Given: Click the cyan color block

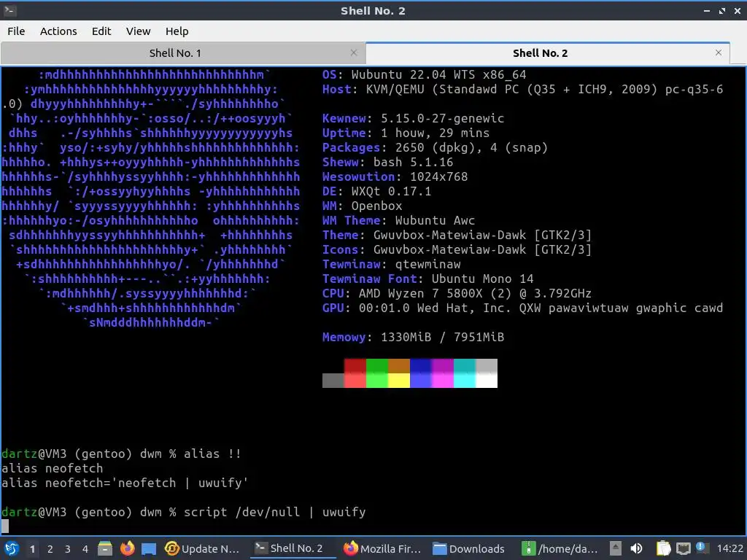Looking at the screenshot, I should pyautogui.click(x=465, y=366).
